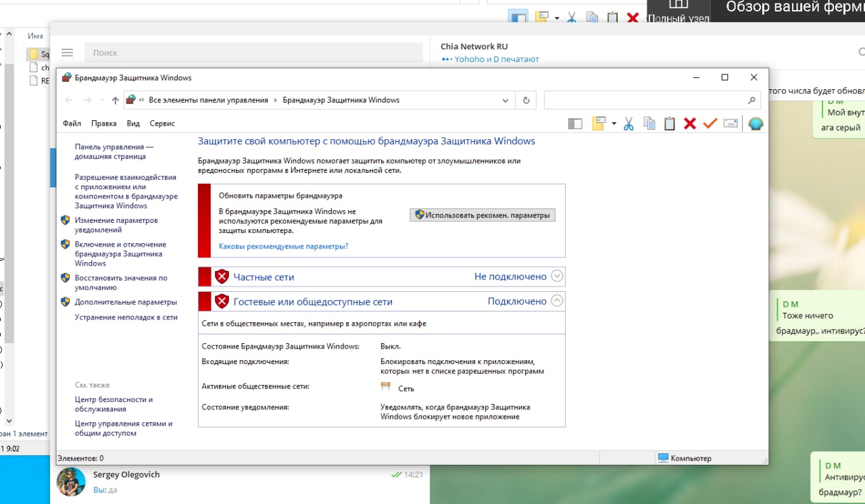The height and width of the screenshot is (504, 865).
Task: Click the red X delete icon in the firewall toolbar
Action: (x=690, y=124)
